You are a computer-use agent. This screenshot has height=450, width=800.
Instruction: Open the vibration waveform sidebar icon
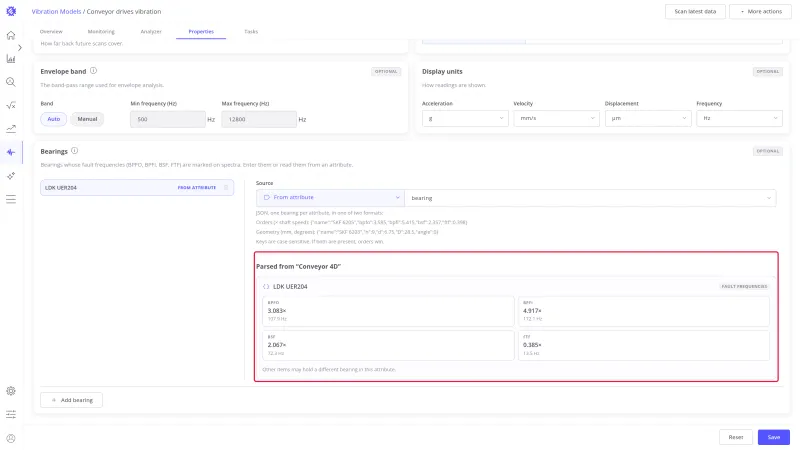pyautogui.click(x=11, y=152)
